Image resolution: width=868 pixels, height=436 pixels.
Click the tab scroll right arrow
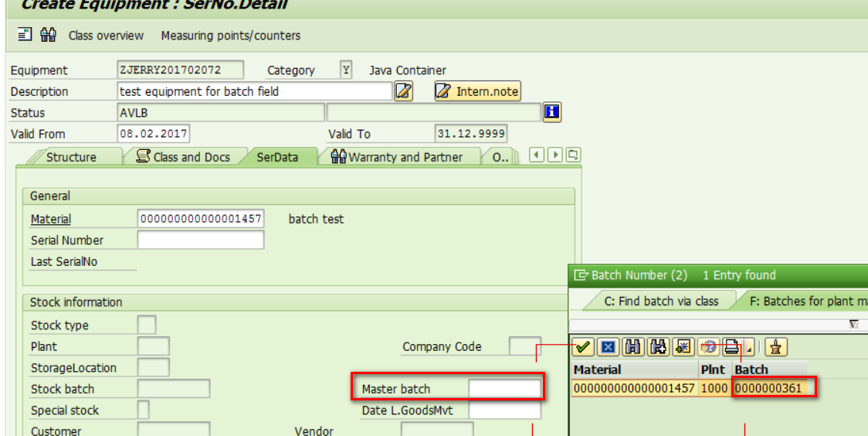(x=555, y=155)
